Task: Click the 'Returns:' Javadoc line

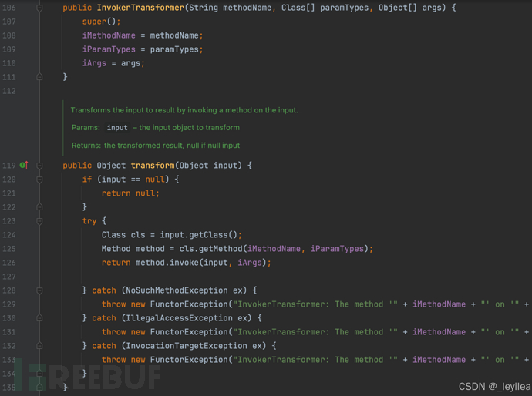Action: pyautogui.click(x=156, y=146)
